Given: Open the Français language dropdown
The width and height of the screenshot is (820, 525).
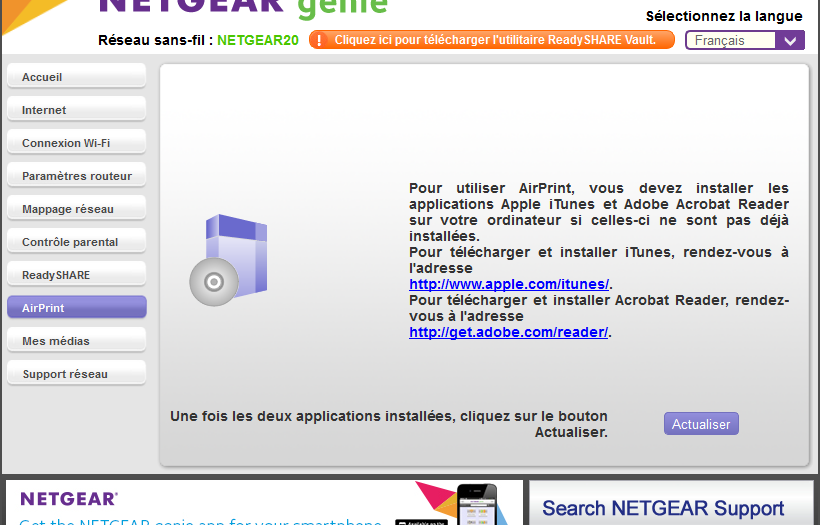Looking at the screenshot, I should (744, 40).
